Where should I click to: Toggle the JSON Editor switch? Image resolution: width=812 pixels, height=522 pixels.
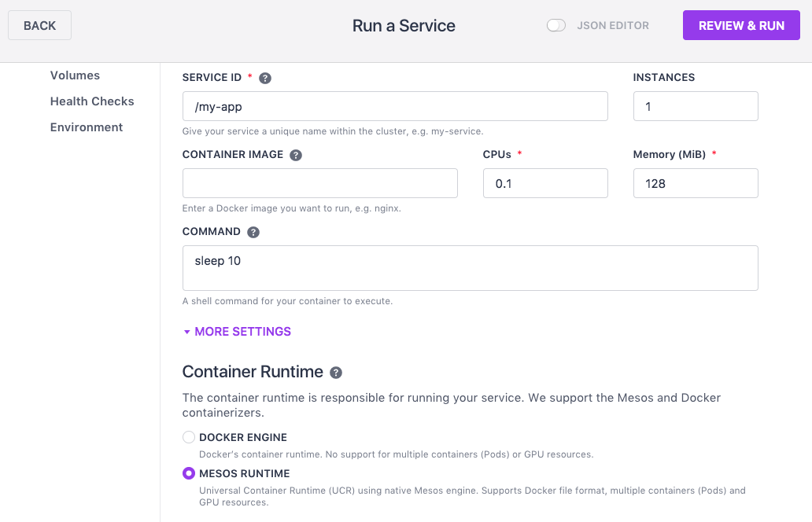click(556, 25)
